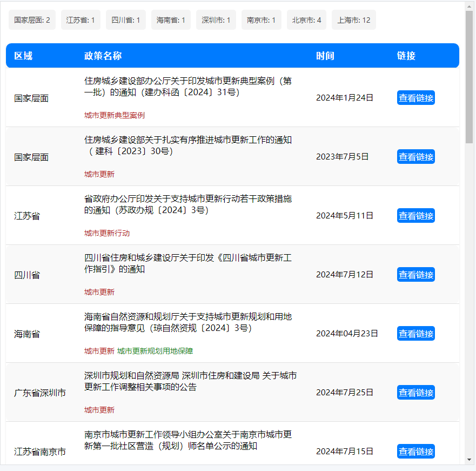Viewport: 476px width, 471px height.
Task: Open 查看链接 for 2023年7月5日 policy
Action: tap(416, 157)
